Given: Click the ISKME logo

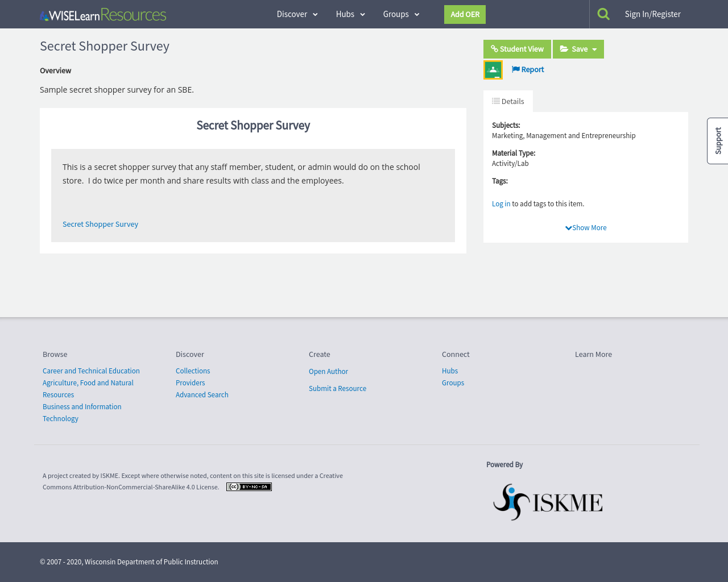Looking at the screenshot, I should (x=547, y=502).
